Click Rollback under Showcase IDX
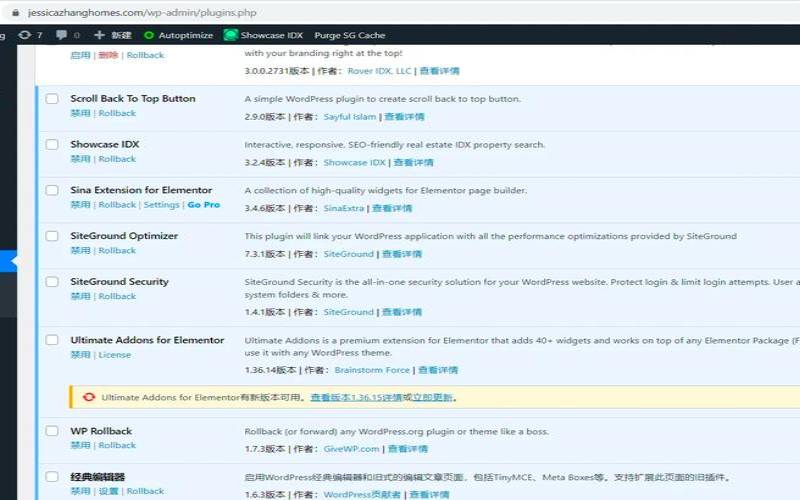 point(117,159)
